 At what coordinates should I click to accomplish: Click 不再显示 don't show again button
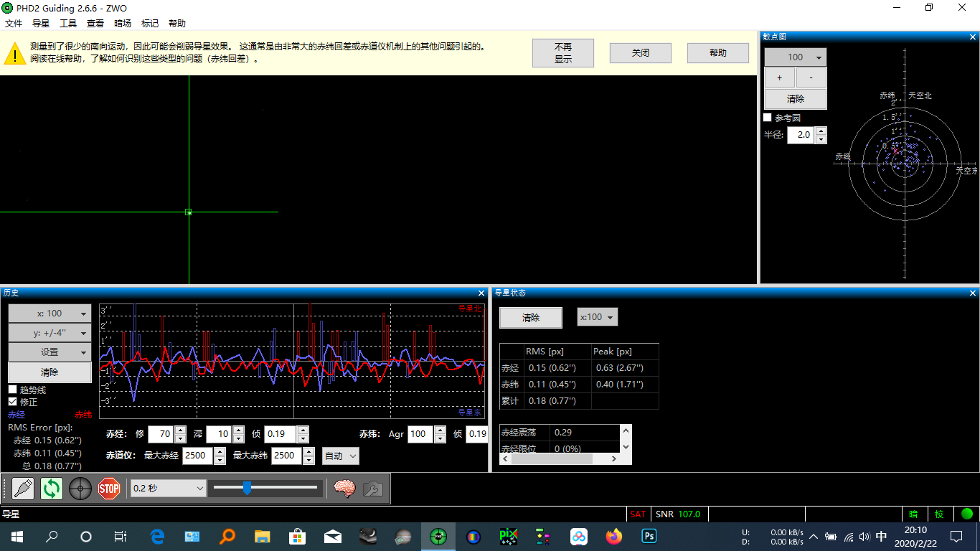point(563,53)
